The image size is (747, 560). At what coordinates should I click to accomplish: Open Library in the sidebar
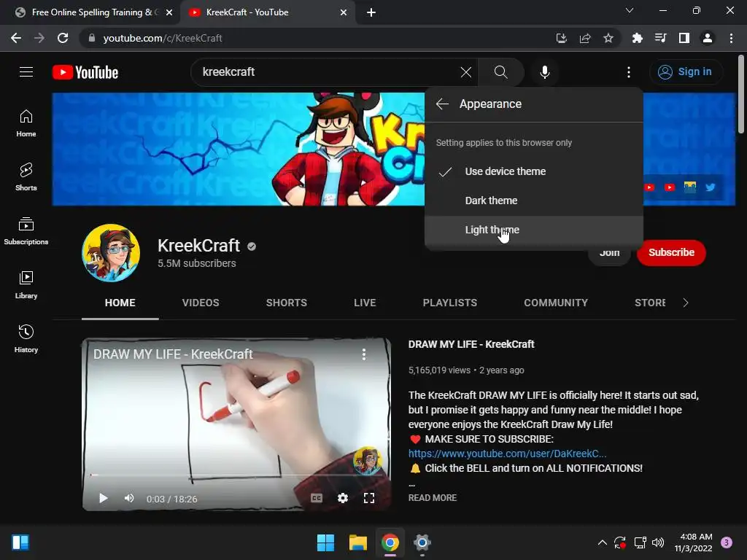pos(26,284)
